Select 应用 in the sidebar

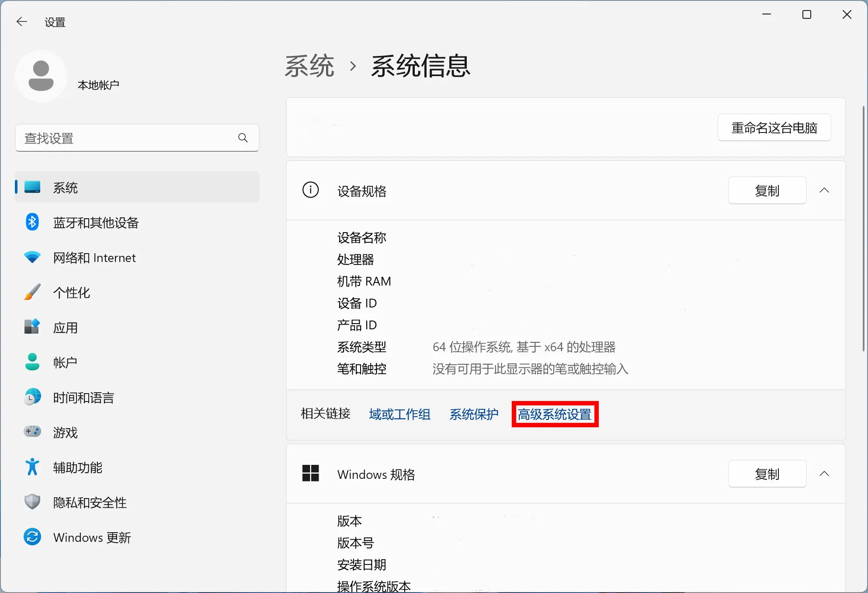coord(137,328)
